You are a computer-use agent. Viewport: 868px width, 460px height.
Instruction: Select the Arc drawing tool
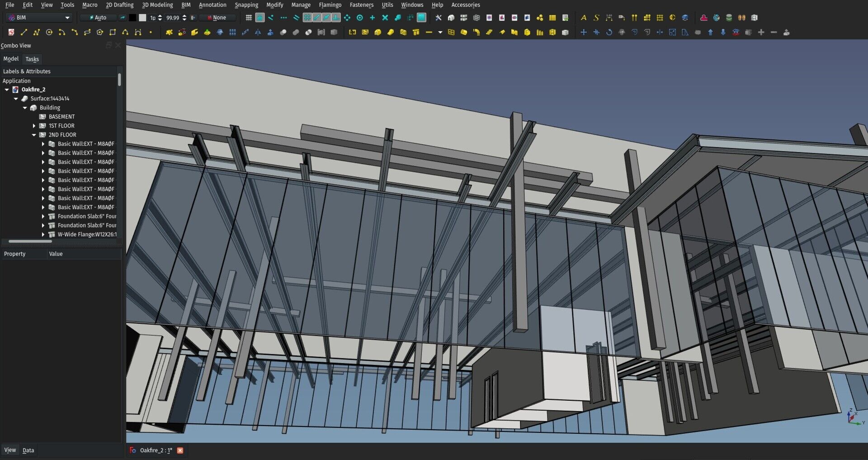click(62, 32)
